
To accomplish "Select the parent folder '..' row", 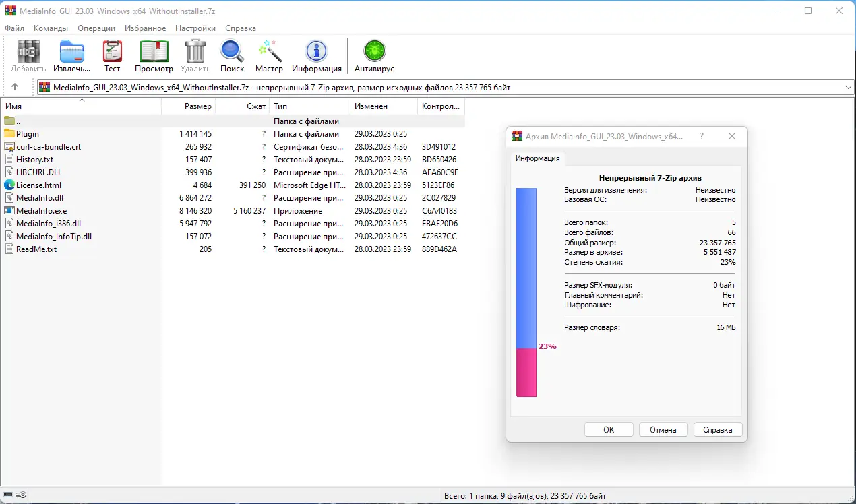I will [x=233, y=121].
